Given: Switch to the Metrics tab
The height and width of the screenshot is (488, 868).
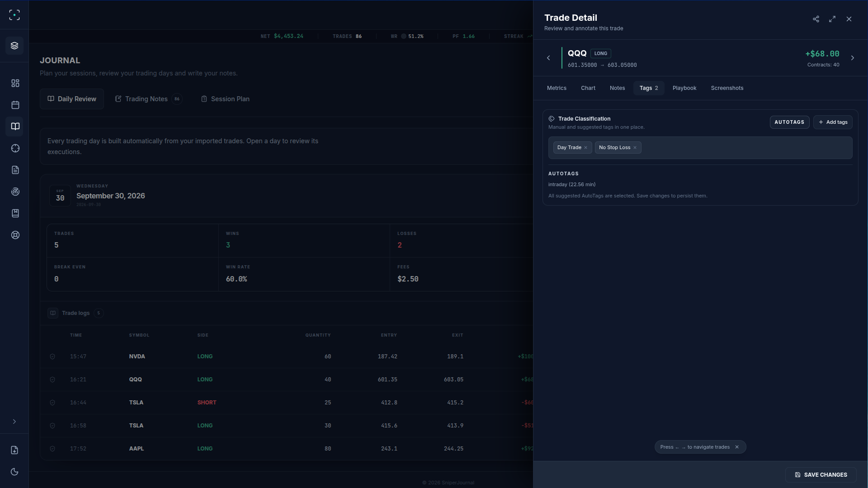Looking at the screenshot, I should point(557,88).
